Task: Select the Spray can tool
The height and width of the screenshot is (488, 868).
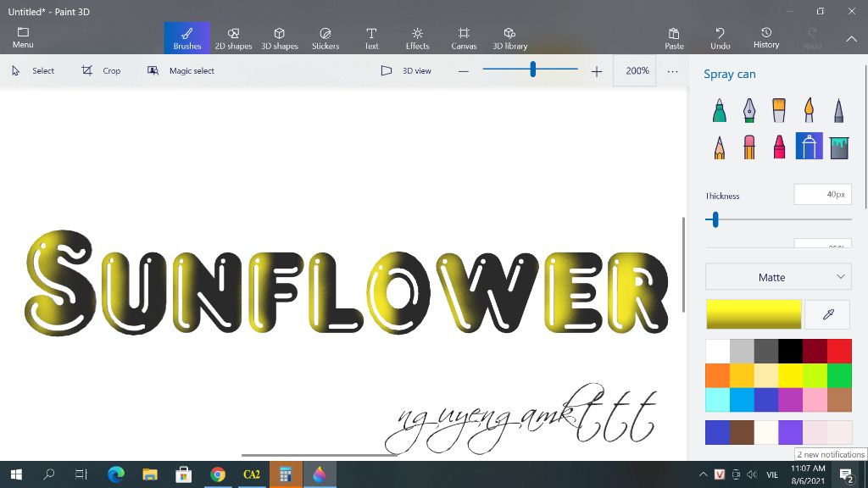Action: pyautogui.click(x=809, y=146)
